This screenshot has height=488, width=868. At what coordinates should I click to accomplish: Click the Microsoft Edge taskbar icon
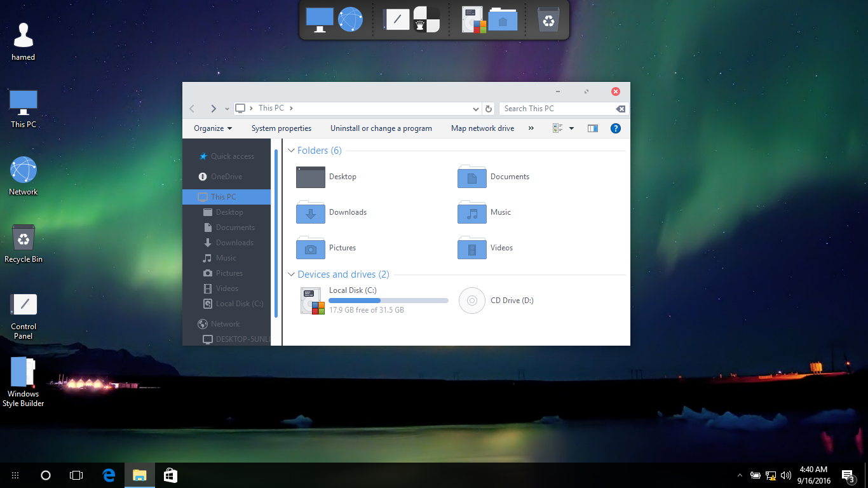point(109,475)
